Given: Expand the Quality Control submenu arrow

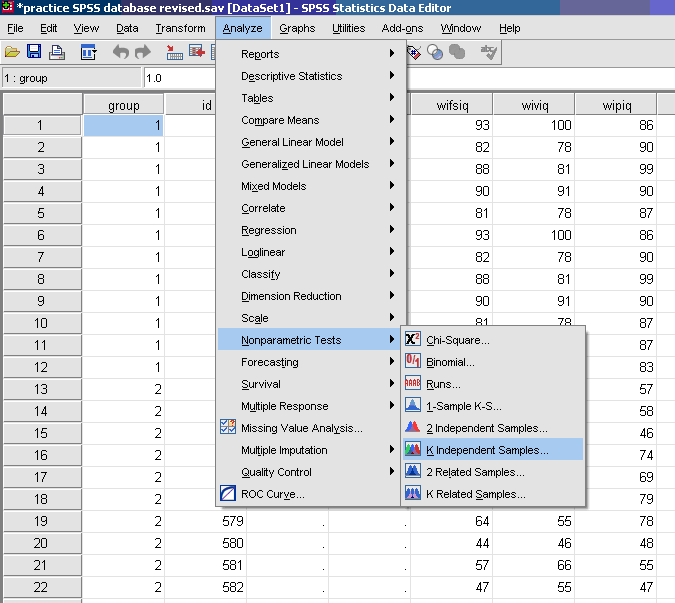Looking at the screenshot, I should (392, 471).
